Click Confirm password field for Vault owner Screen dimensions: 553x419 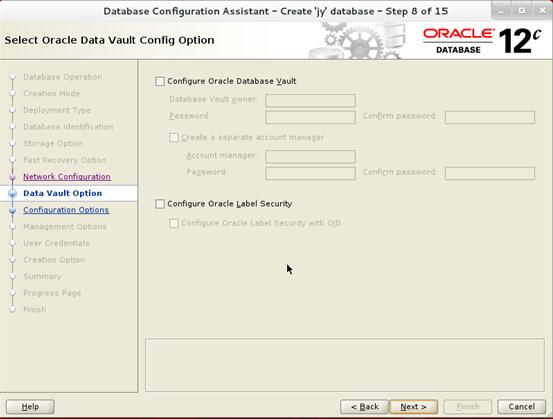[x=490, y=117]
